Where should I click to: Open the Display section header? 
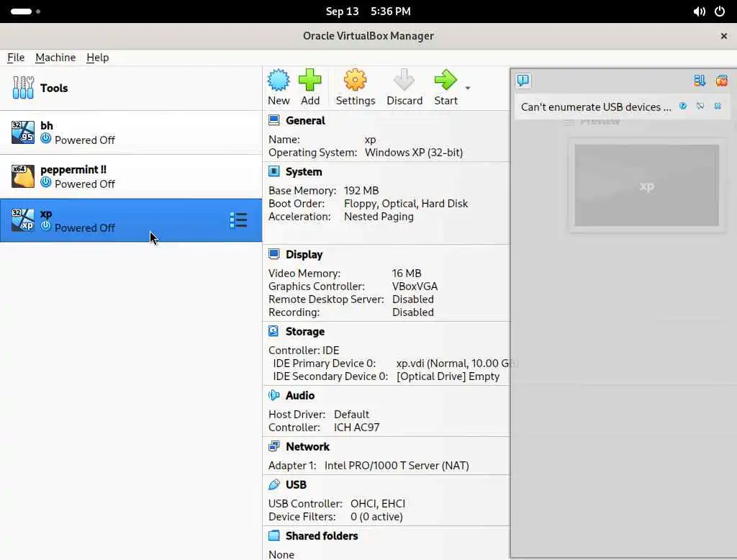click(304, 255)
